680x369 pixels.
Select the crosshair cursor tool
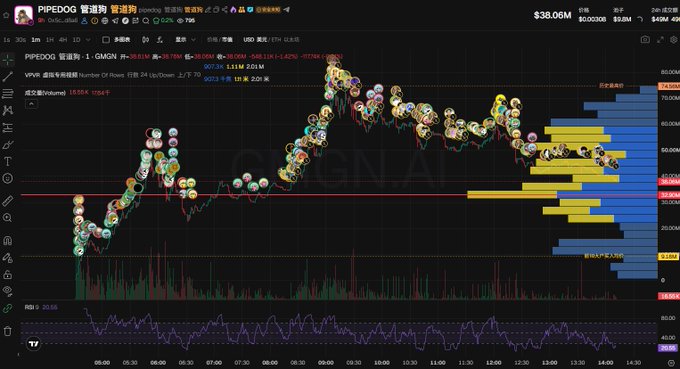8,59
